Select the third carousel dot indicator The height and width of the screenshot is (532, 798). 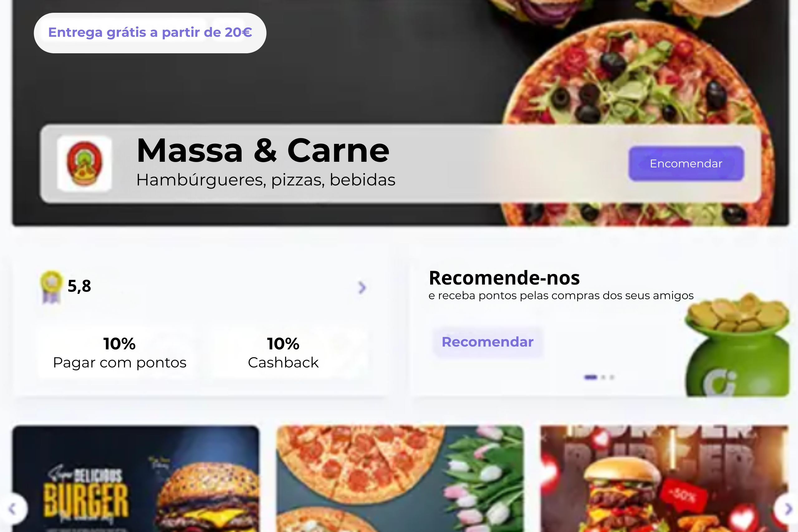pos(612,377)
